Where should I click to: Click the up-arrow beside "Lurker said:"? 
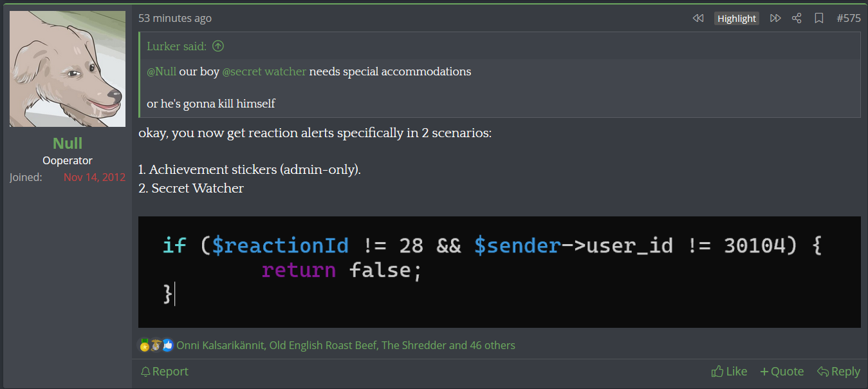point(218,46)
